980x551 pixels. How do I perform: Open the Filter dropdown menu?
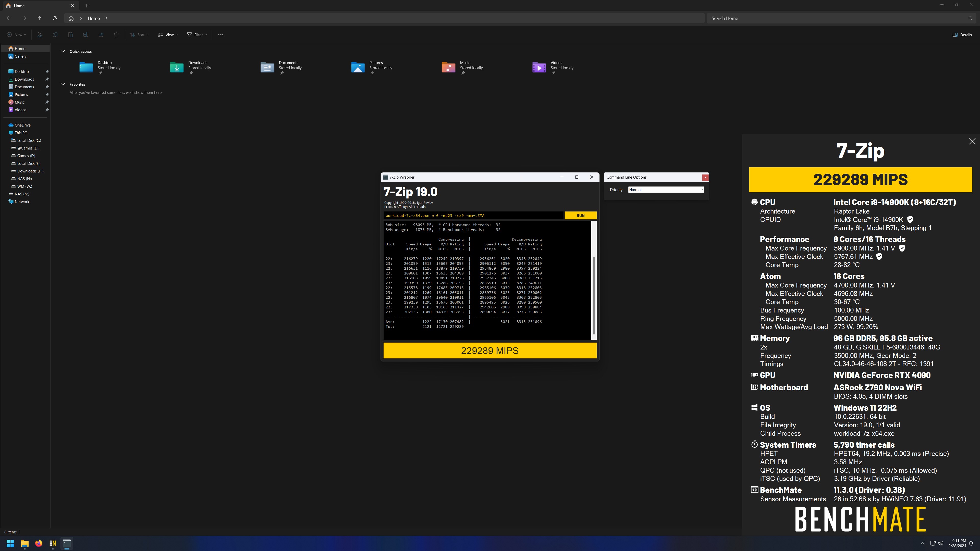pos(197,35)
